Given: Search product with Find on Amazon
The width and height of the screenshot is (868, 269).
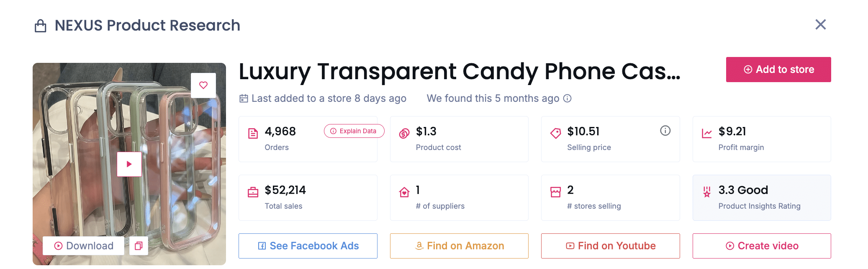Looking at the screenshot, I should (459, 246).
